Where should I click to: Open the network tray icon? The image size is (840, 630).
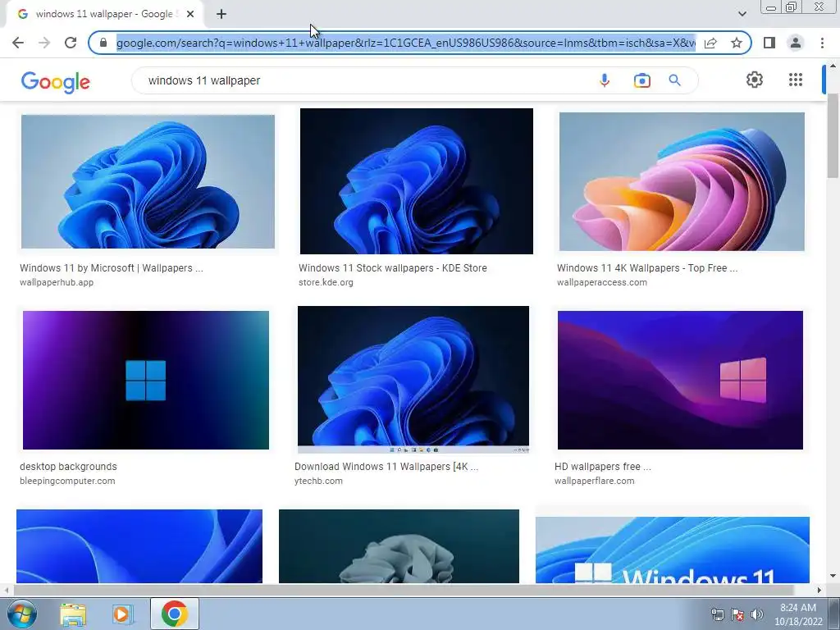[717, 614]
